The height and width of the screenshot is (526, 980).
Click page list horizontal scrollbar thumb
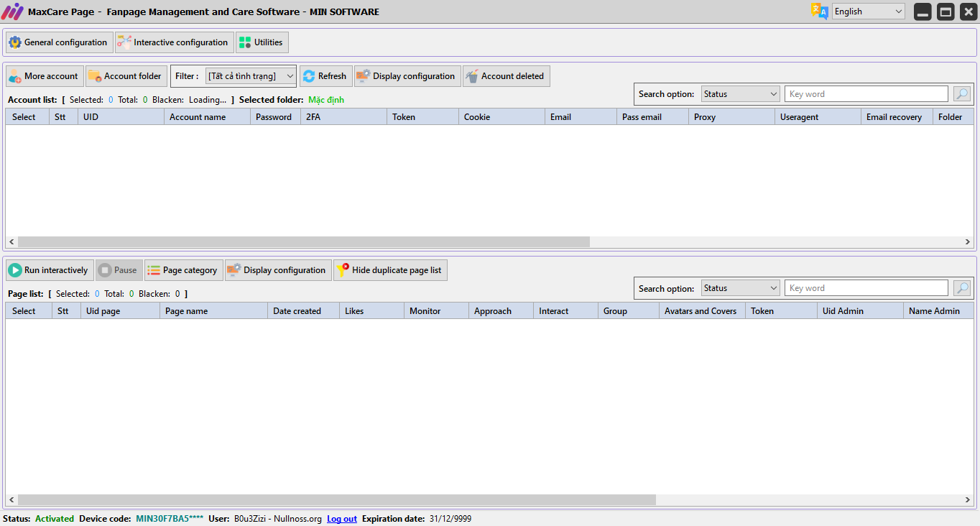click(337, 499)
